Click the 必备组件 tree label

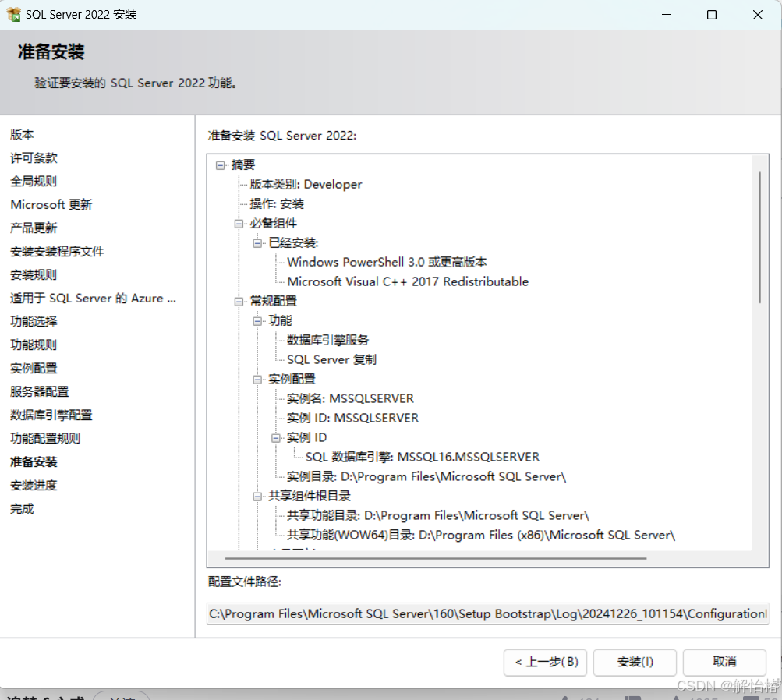point(274,224)
